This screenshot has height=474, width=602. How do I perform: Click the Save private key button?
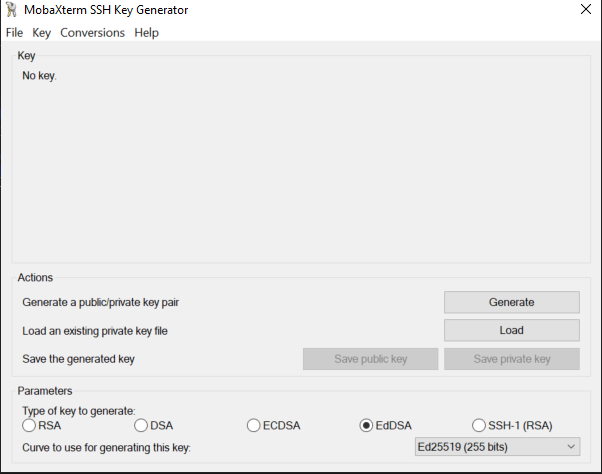512,359
